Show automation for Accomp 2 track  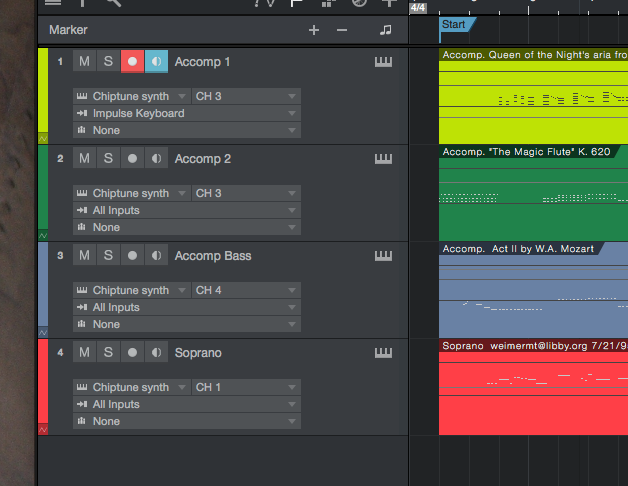pyautogui.click(x=43, y=236)
